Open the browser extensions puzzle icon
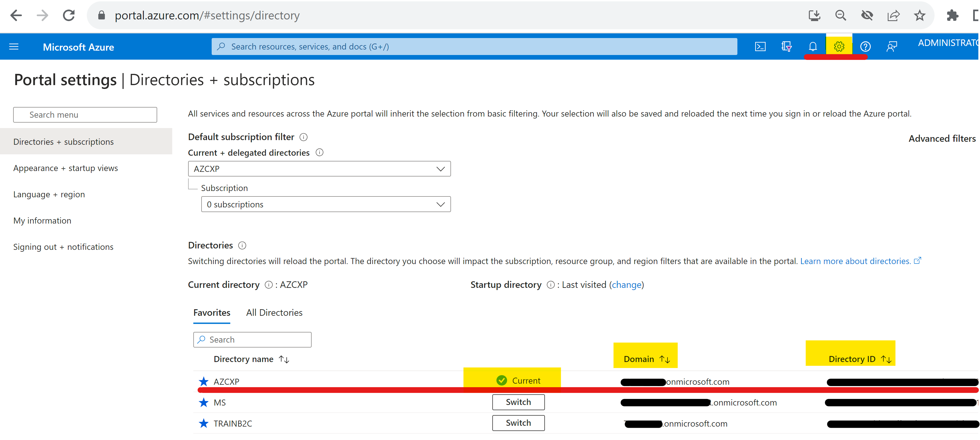Viewport: 980px width, 440px height. tap(952, 16)
